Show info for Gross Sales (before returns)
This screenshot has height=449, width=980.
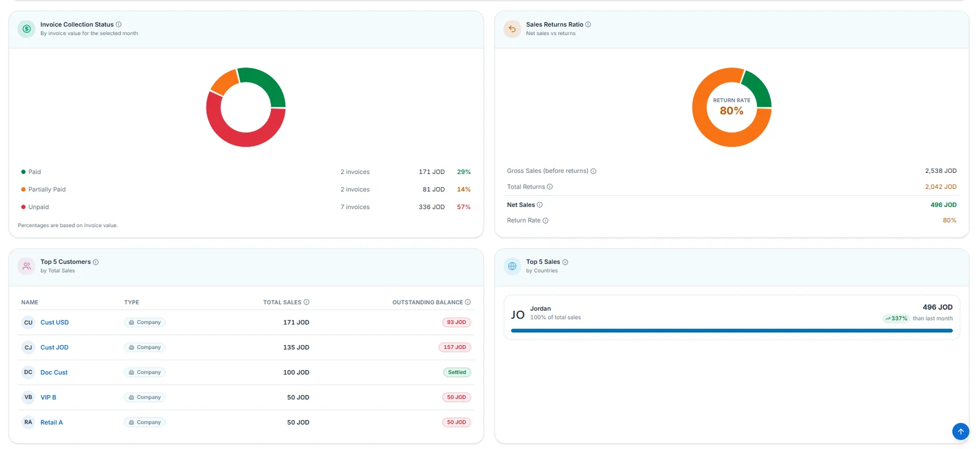click(593, 171)
